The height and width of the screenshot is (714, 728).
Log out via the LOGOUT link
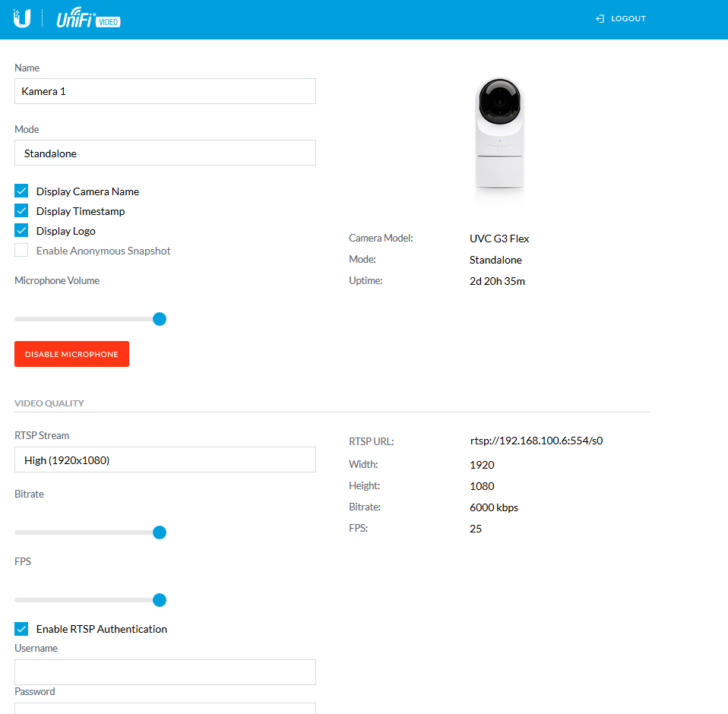(x=628, y=19)
